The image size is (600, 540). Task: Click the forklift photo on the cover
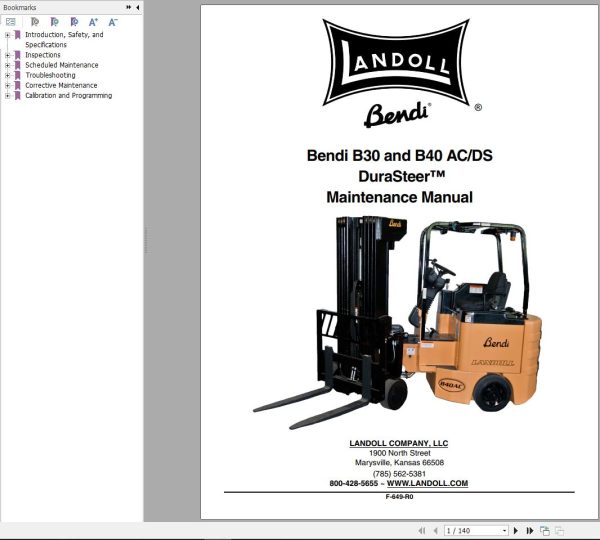(x=397, y=322)
